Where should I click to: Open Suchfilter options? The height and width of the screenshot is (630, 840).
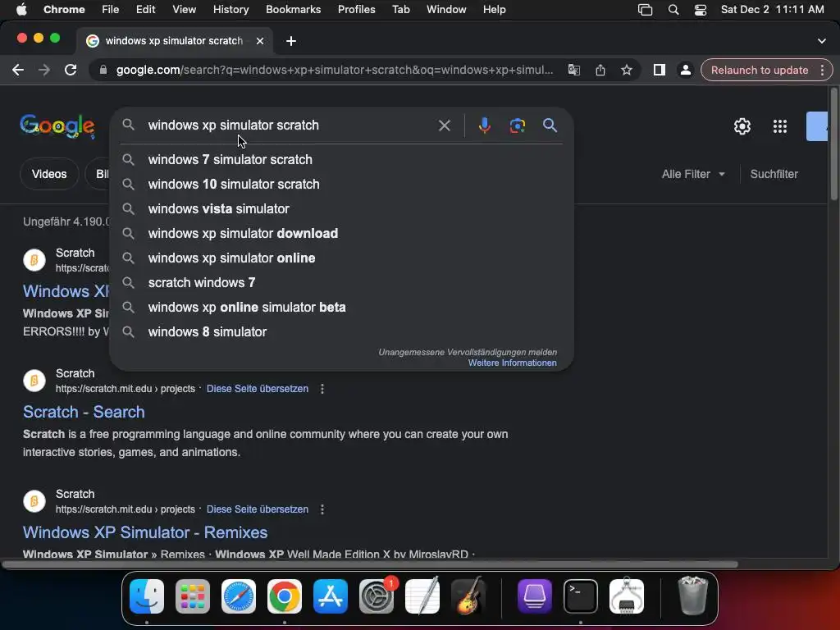coord(774,174)
